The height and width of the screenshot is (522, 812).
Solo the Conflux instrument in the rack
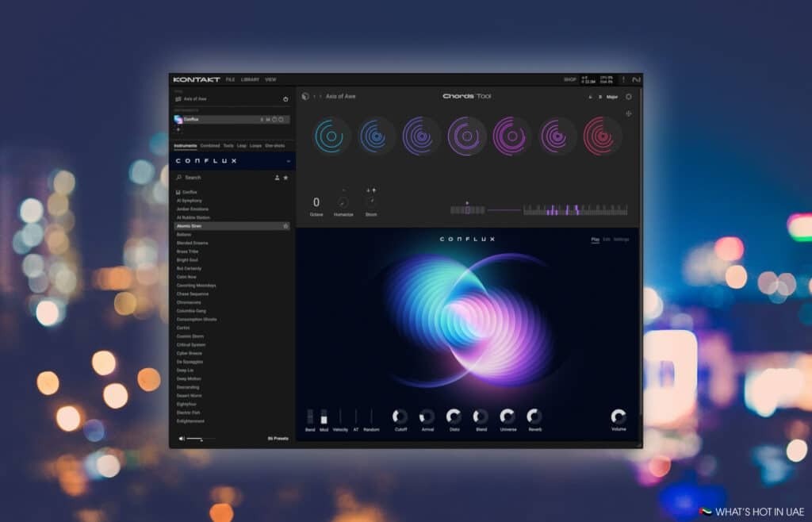(262, 119)
